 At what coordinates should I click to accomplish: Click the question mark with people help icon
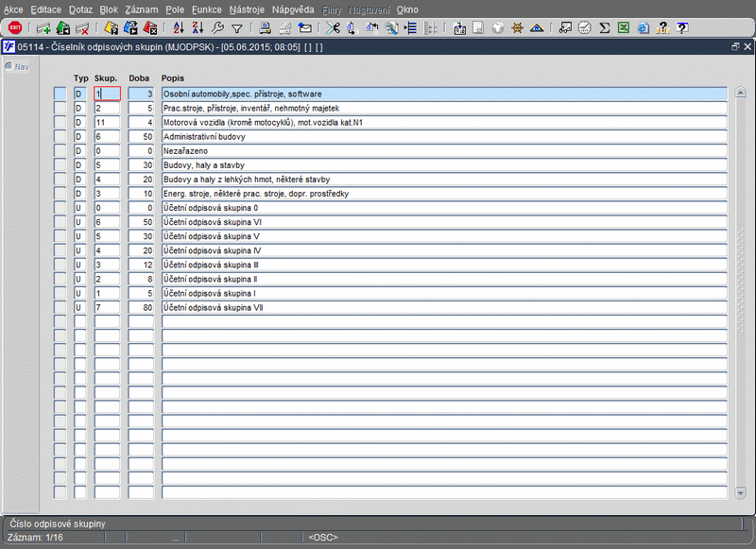point(663,28)
